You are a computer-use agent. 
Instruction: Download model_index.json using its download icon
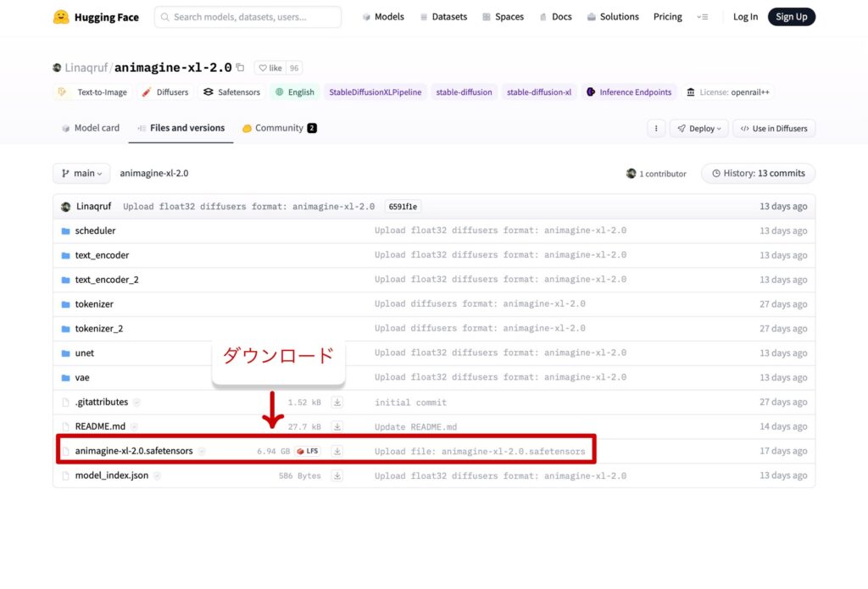337,476
